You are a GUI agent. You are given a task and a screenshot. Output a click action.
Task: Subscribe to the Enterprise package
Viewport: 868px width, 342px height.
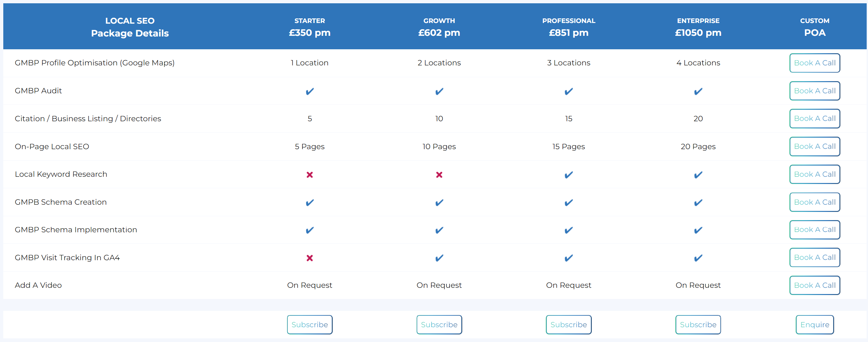(x=698, y=325)
